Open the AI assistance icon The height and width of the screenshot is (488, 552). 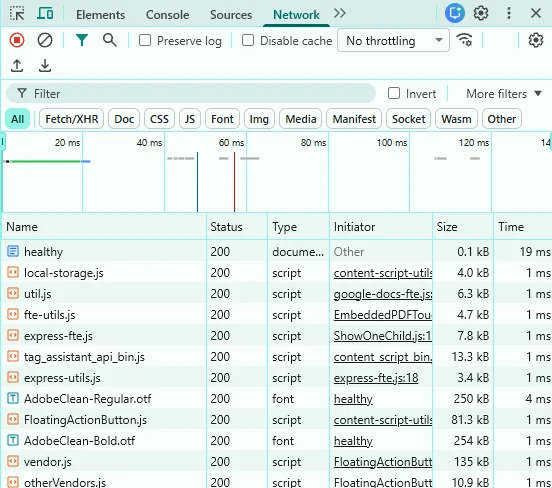[x=454, y=13]
